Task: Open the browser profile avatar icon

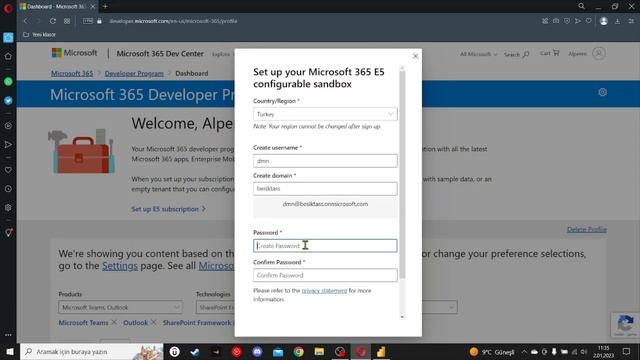Action: 604,21
